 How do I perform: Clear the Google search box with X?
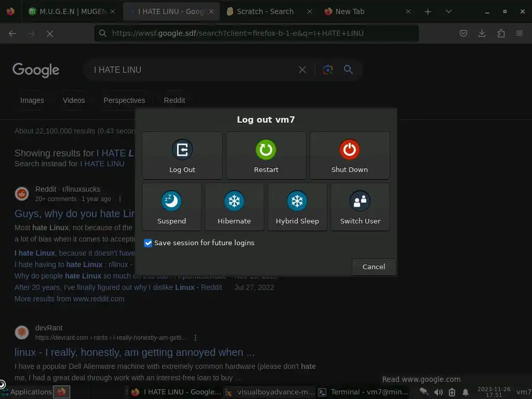pos(302,70)
